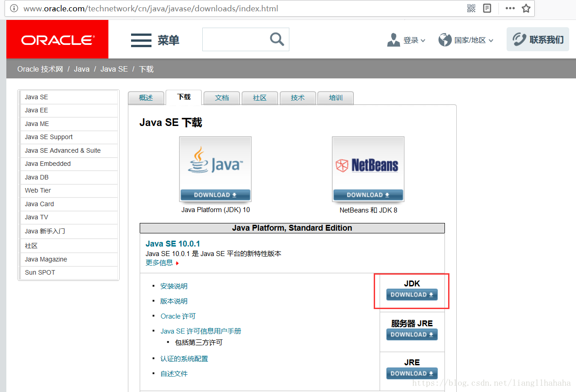Click the globe icon beside 国家/地区
The width and height of the screenshot is (576, 392).
(x=445, y=40)
